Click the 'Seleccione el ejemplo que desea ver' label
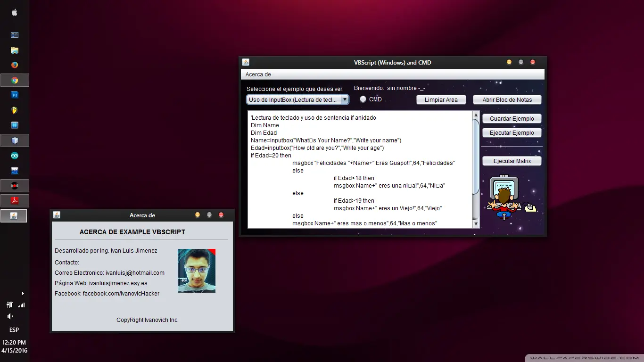Viewport: 644px width, 362px height. [x=295, y=89]
